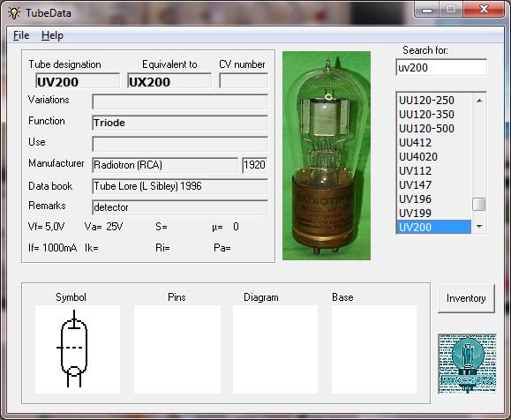511x420 pixels.
Task: Select UV112 in the tube list
Action: [433, 171]
